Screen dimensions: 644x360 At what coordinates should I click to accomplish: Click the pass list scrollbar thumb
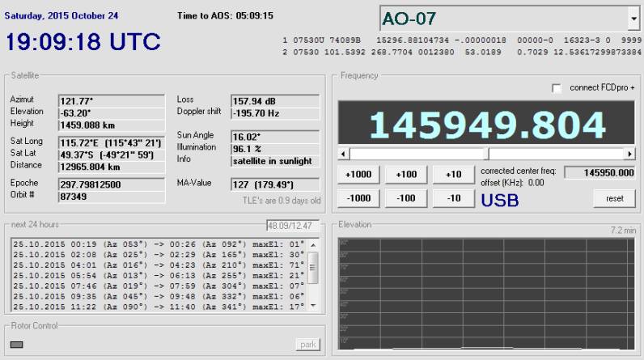pyautogui.click(x=313, y=268)
